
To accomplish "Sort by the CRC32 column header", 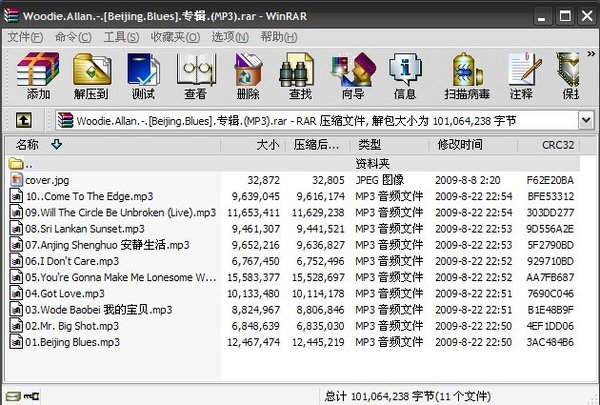I will pos(549,145).
